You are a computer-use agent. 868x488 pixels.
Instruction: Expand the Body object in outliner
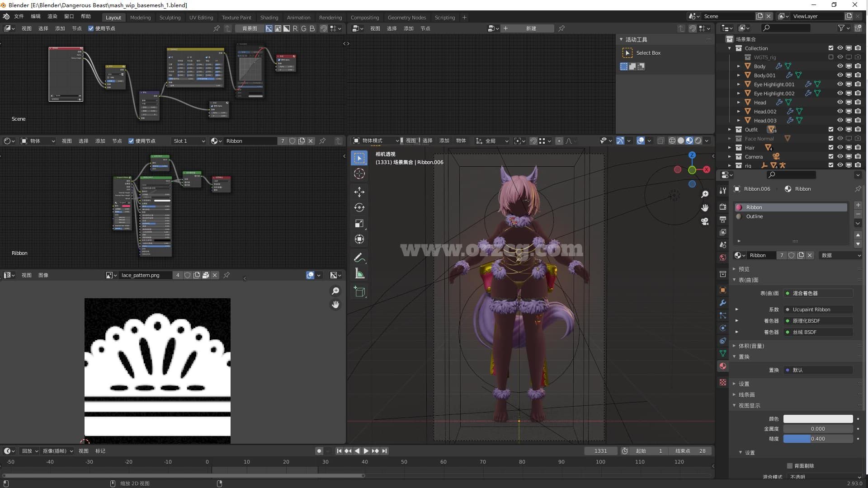click(x=739, y=66)
